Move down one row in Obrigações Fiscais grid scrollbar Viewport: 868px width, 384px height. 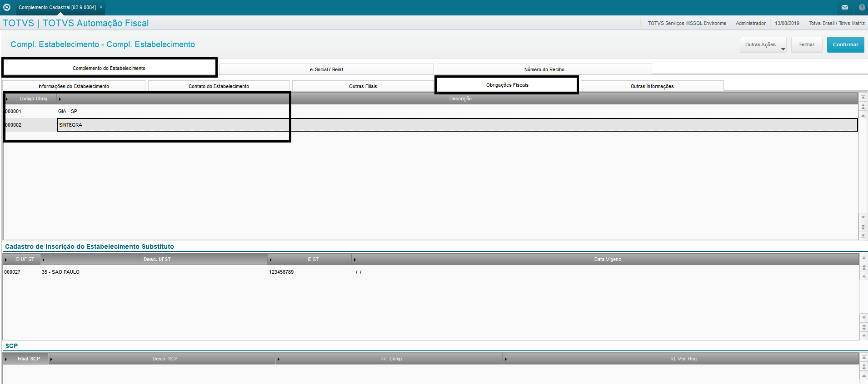pos(863,217)
